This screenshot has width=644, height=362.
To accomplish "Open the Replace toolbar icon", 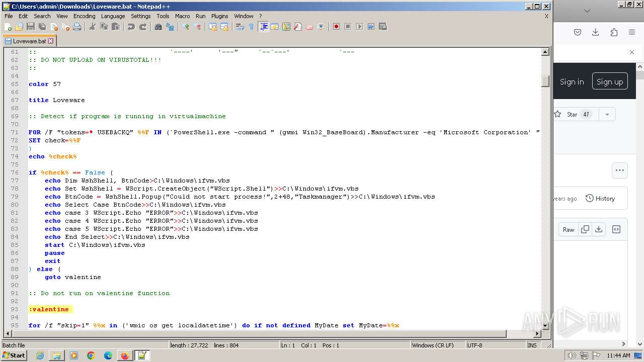I will point(170,27).
